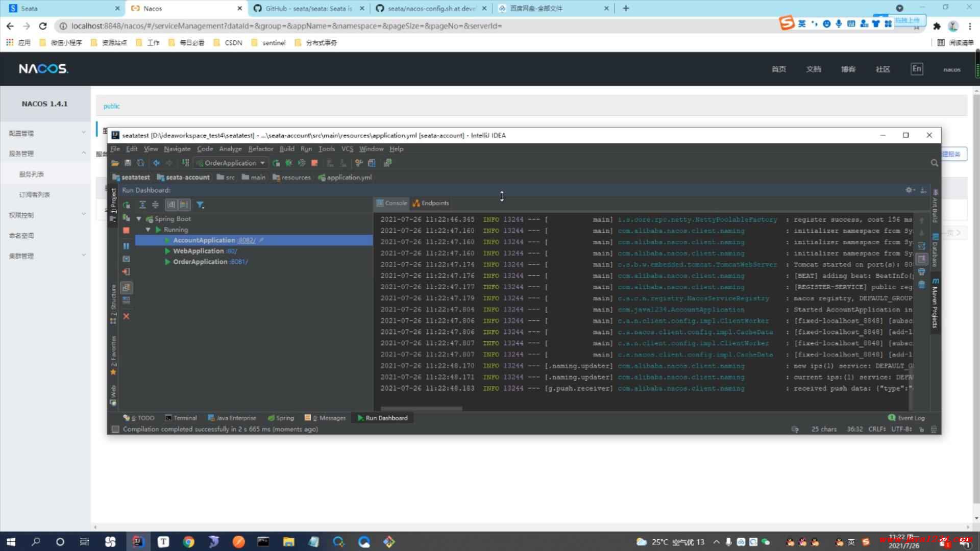The height and width of the screenshot is (551, 980).
Task: Switch Nacos language with the En button
Action: [x=917, y=69]
